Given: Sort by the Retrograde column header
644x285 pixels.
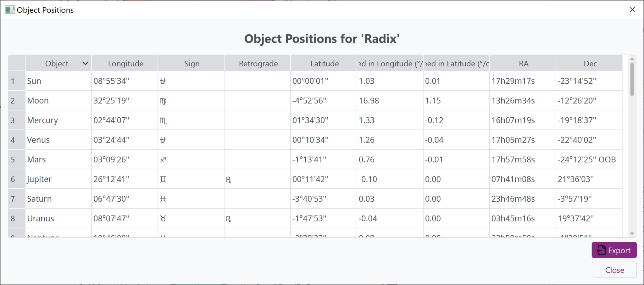Looking at the screenshot, I should tap(258, 64).
